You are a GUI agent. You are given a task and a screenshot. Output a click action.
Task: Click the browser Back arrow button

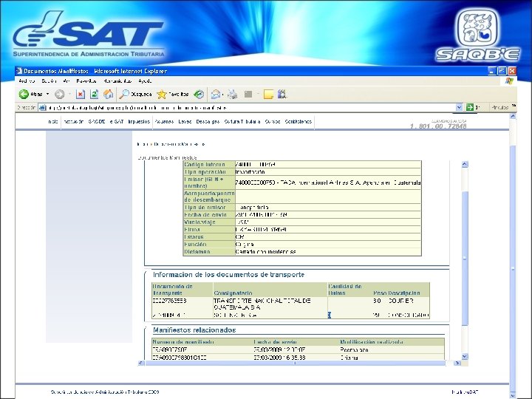[24, 94]
